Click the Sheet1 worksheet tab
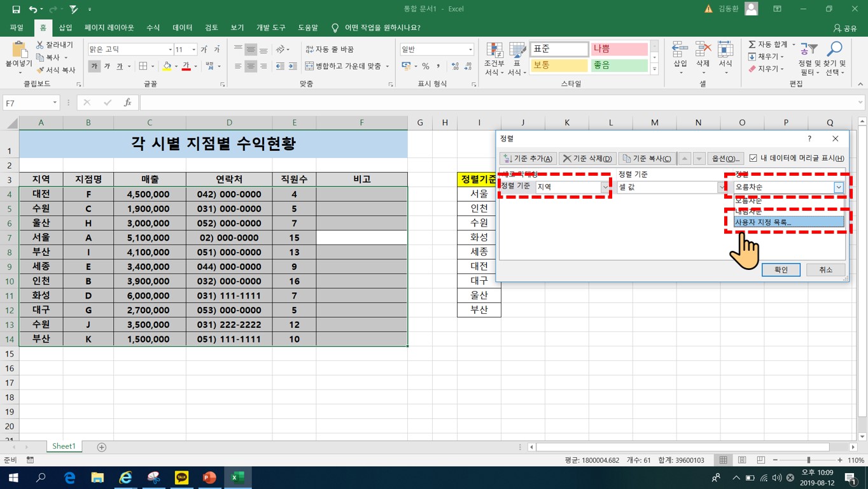868x489 pixels. point(64,446)
